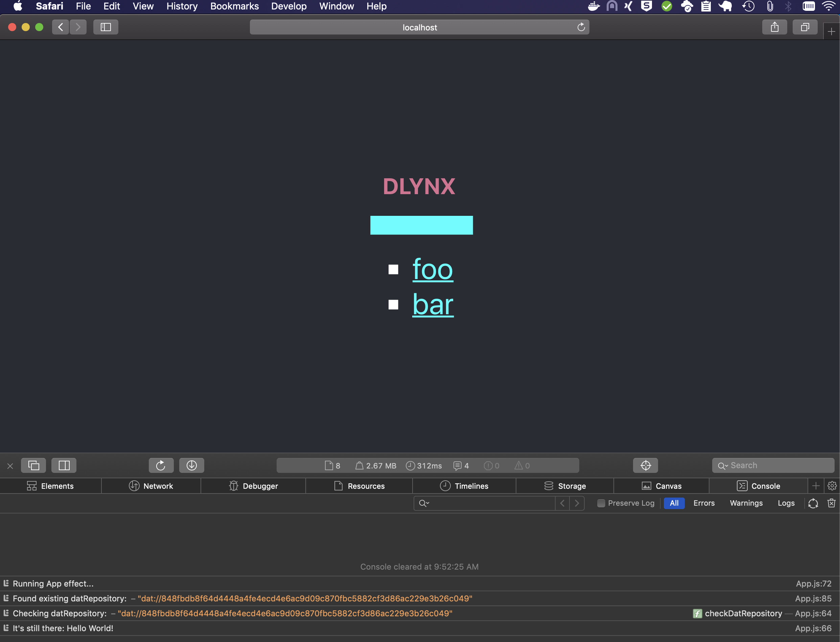
Task: Toggle the Warnings console filter
Action: pyautogui.click(x=746, y=503)
